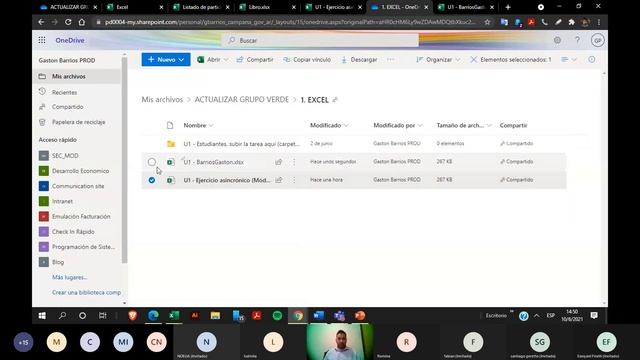Screen dimensions: 640x360
Task: Click share icon on U1 - Ejercicio asincrónico row
Action: click(x=279, y=180)
